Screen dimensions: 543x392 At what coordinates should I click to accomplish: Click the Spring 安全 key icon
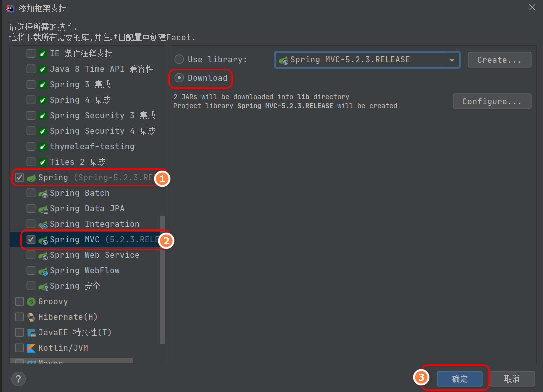[43, 286]
